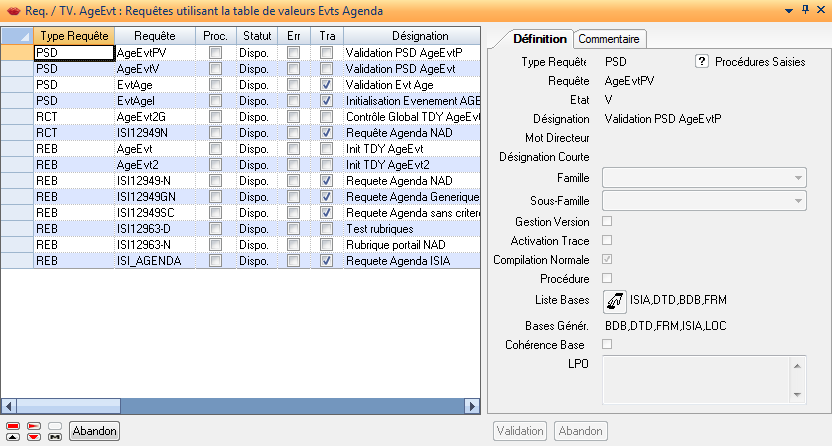Image resolution: width=832 pixels, height=446 pixels.
Task: Click the black up-arrow icon
Action: point(12,436)
